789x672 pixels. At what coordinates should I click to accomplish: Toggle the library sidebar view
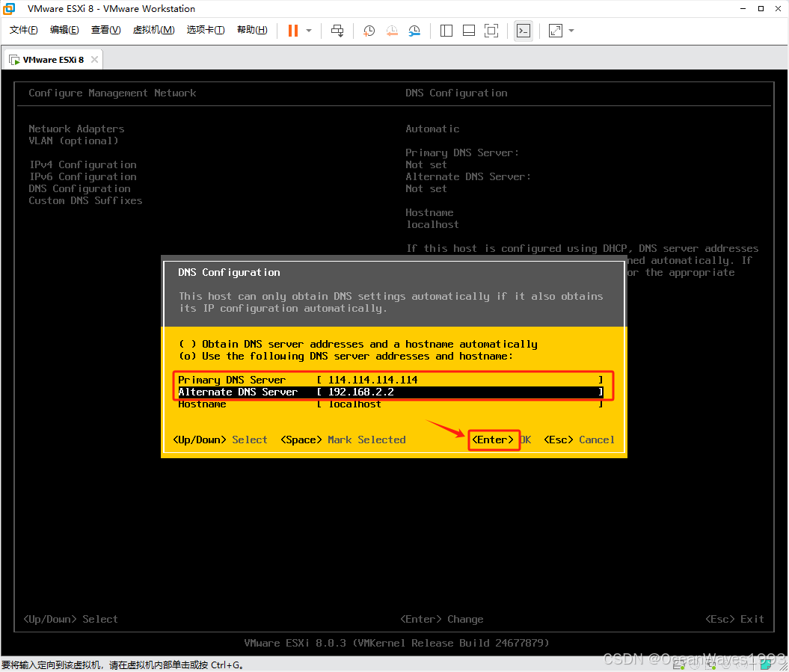click(446, 31)
